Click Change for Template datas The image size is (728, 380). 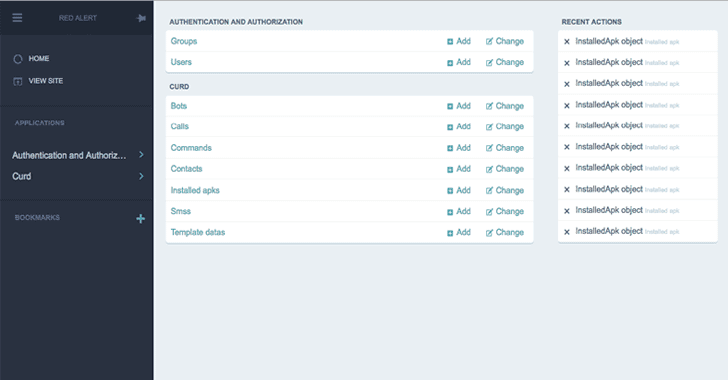(505, 232)
